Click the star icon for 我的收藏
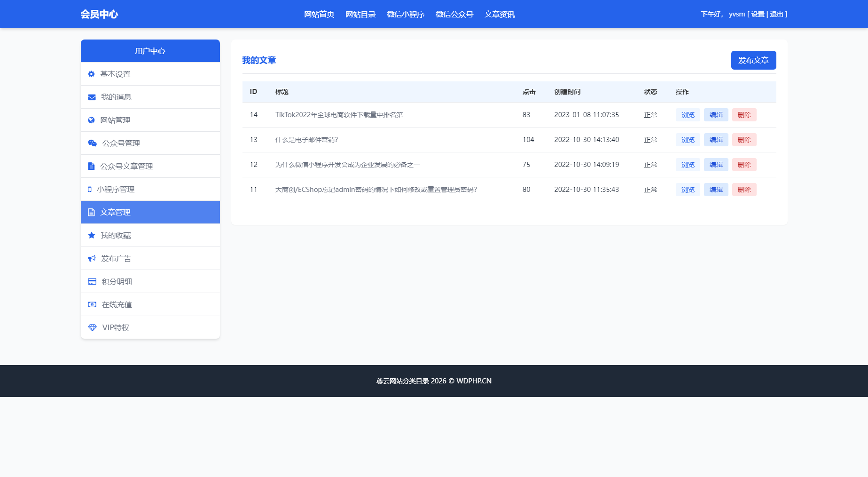The height and width of the screenshot is (477, 868). (92, 235)
